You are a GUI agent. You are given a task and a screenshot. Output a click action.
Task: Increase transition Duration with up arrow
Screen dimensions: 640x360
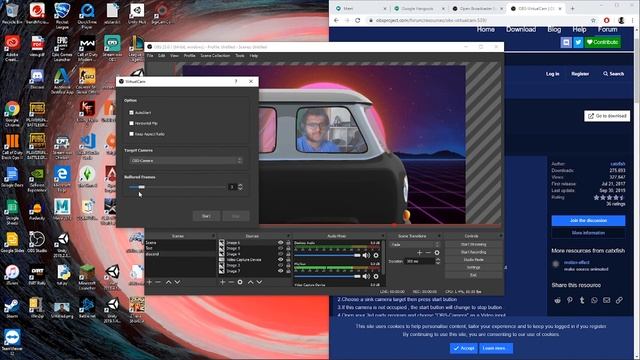coord(438,259)
